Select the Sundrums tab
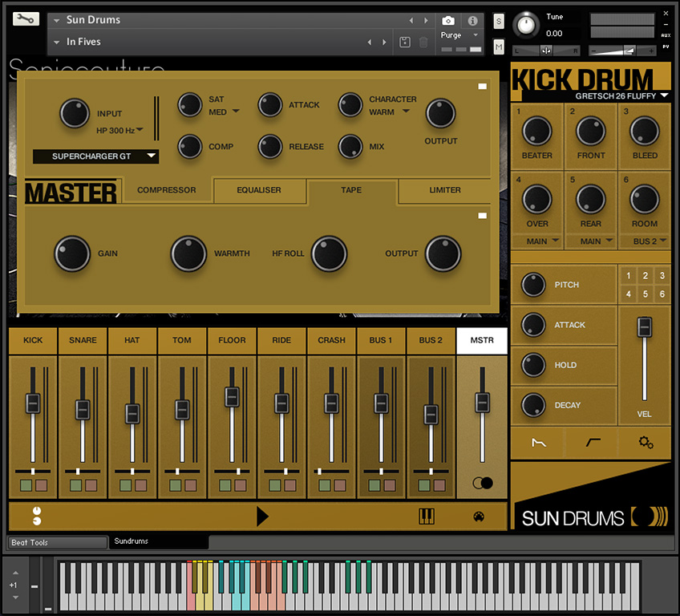The height and width of the screenshot is (616, 680). pos(158,541)
